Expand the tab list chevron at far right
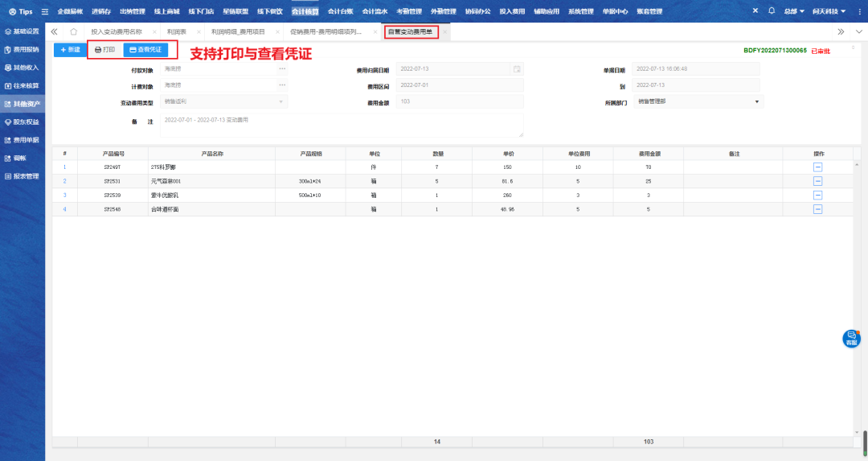 coord(858,31)
